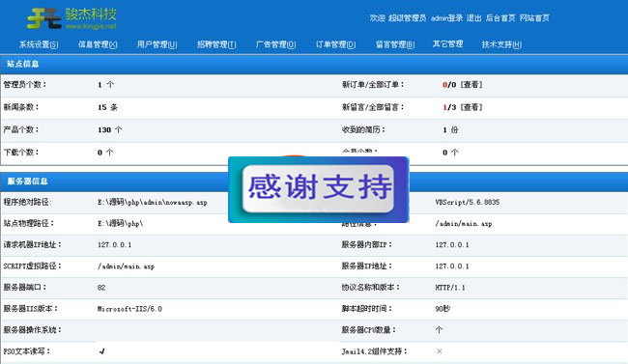Go to 后台首页 link
Viewport: 628px width, 364px height.
point(500,18)
